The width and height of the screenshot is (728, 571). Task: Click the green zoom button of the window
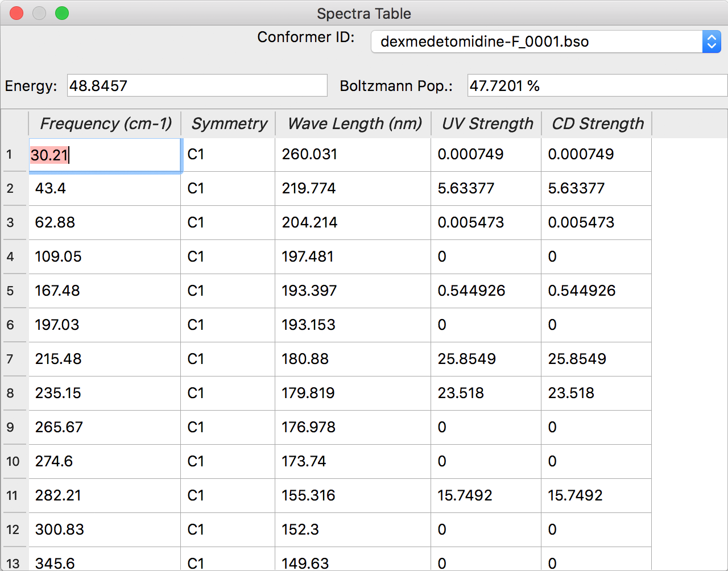tap(62, 13)
